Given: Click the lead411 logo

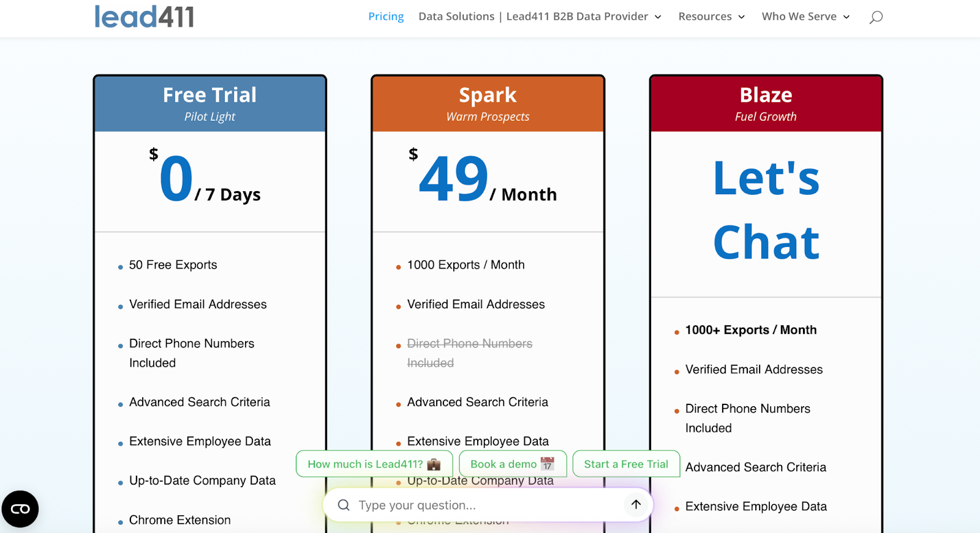Looking at the screenshot, I should 144,17.
